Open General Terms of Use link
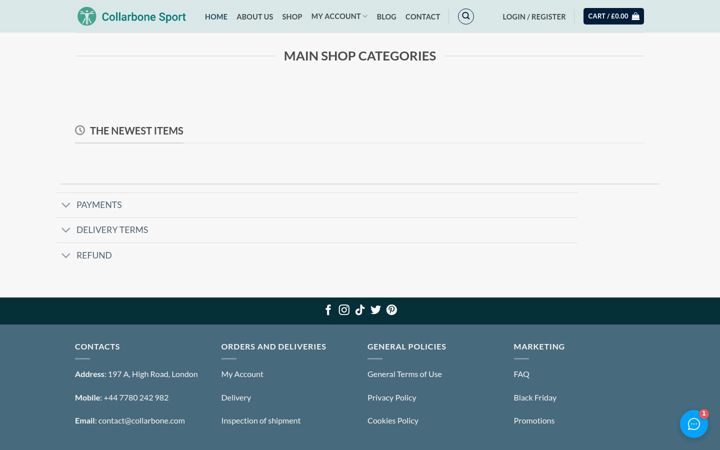720x450 pixels. tap(405, 374)
